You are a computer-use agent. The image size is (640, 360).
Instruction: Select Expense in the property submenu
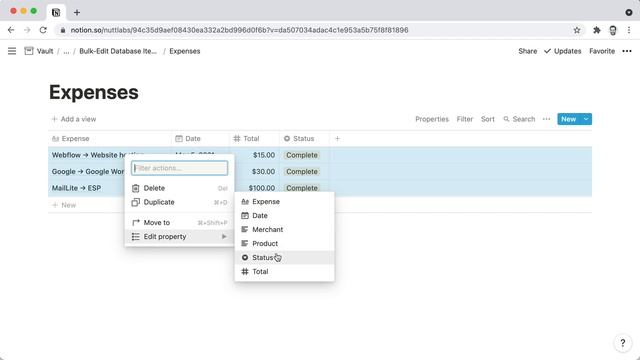click(284, 202)
